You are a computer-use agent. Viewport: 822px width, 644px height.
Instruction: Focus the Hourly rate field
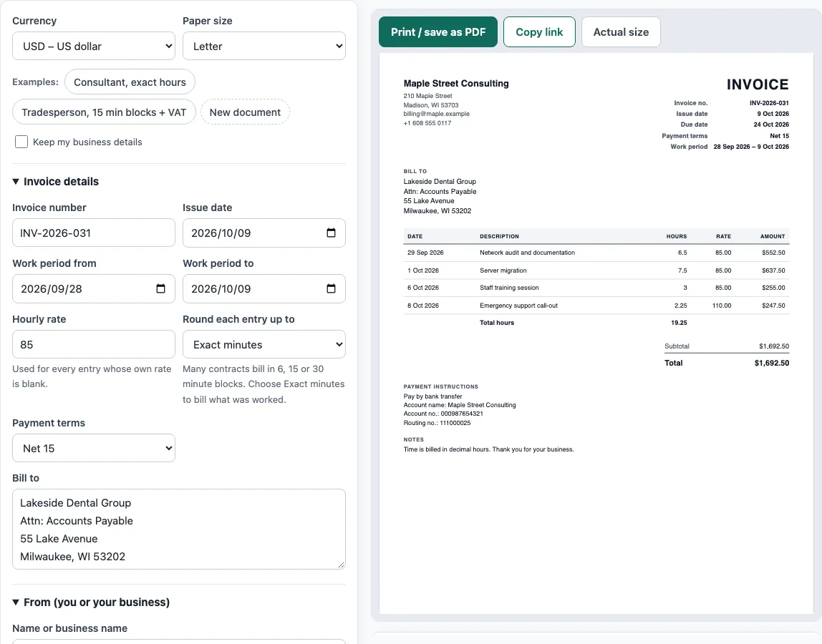click(94, 344)
